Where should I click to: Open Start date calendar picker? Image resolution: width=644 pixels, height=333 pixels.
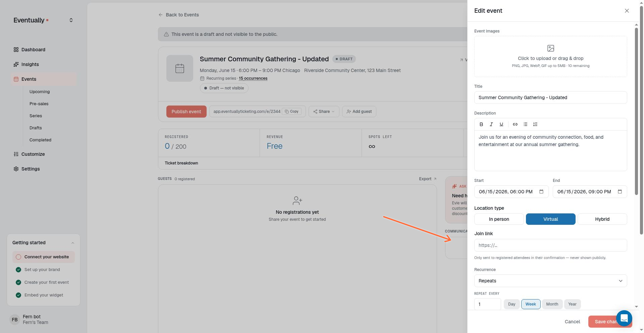tap(541, 192)
